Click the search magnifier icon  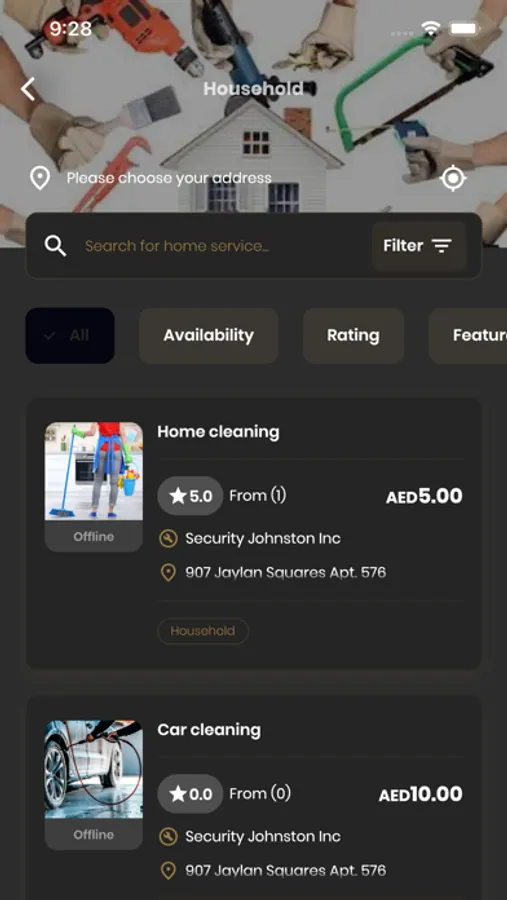point(56,246)
